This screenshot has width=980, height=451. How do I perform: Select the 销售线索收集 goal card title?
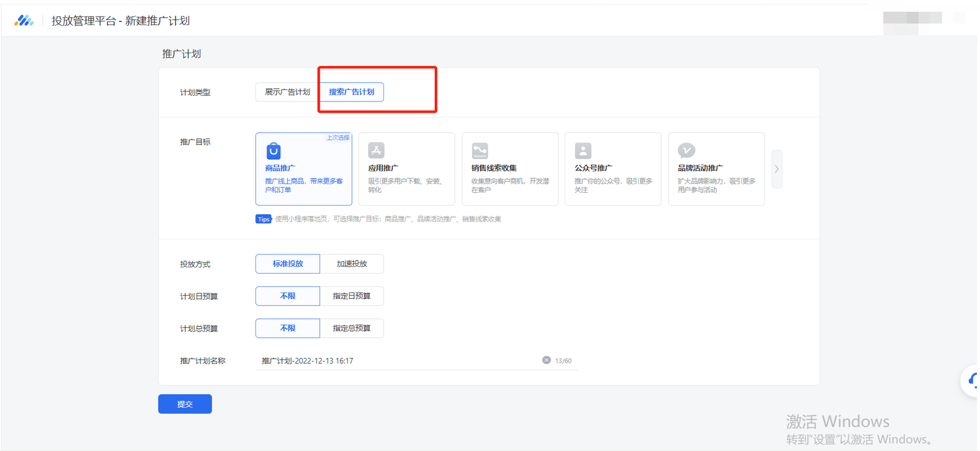tap(494, 168)
